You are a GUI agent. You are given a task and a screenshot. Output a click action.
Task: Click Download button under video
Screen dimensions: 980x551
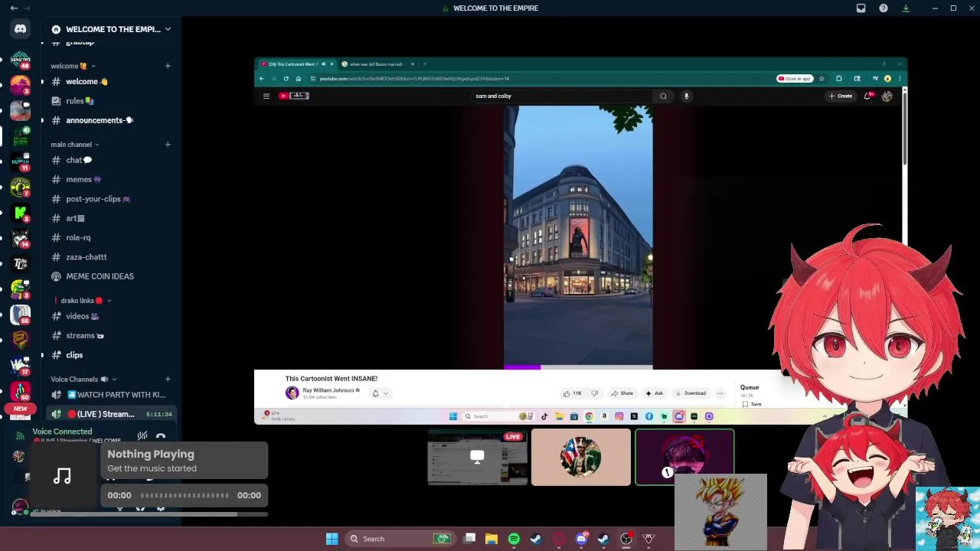(691, 393)
